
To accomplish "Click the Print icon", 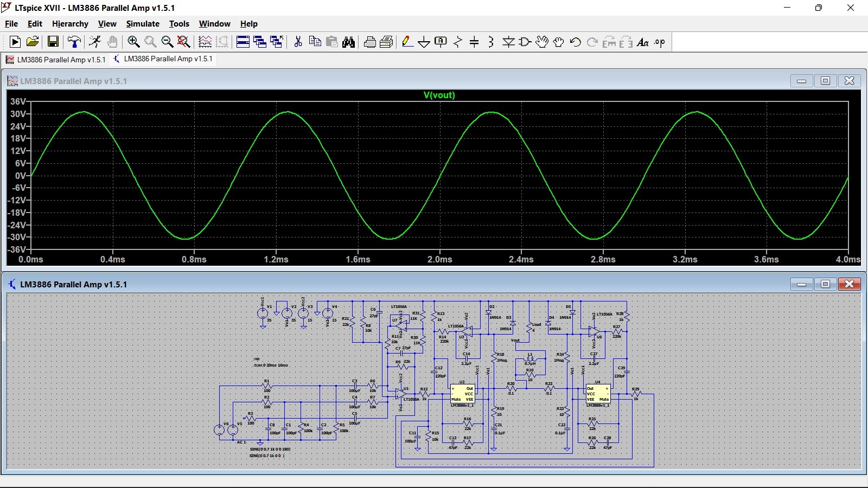I will (x=387, y=42).
